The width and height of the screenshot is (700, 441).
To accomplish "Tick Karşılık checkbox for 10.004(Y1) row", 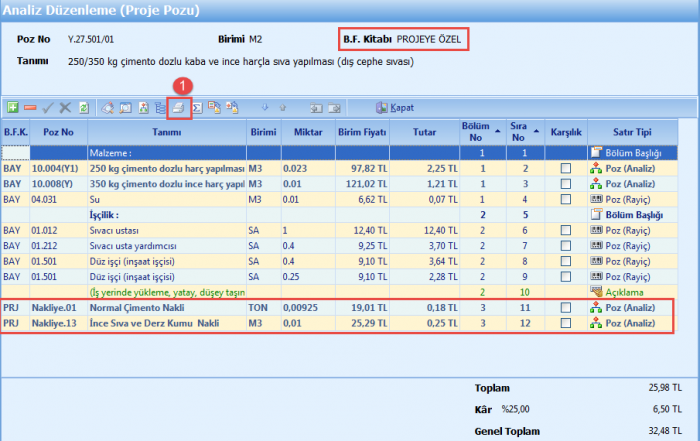I will [565, 169].
